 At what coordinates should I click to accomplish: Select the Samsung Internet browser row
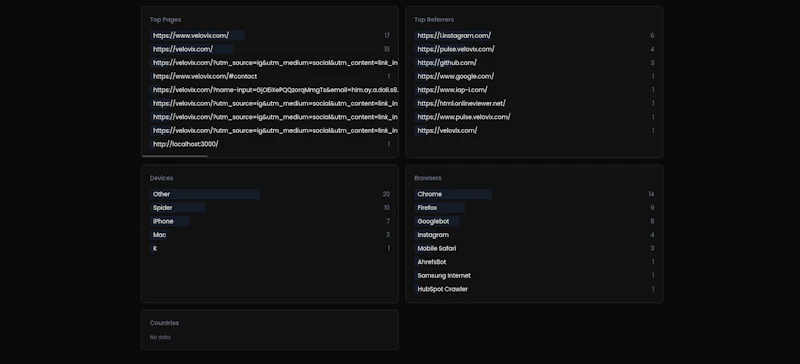pyautogui.click(x=534, y=276)
